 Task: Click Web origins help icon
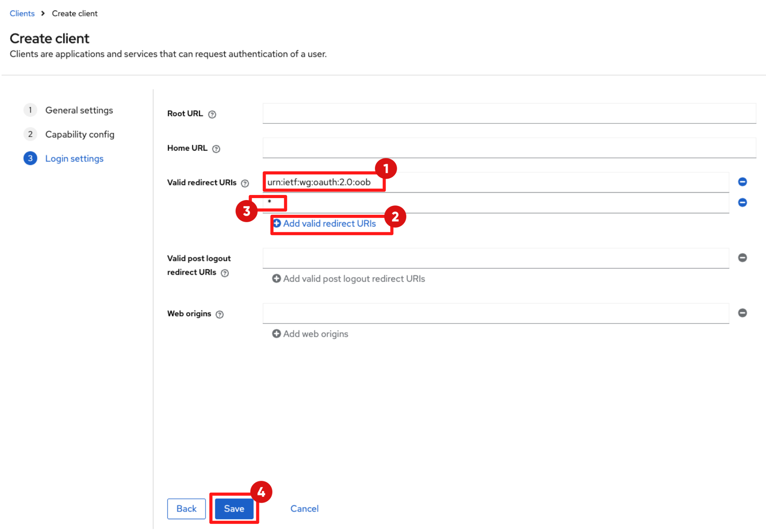(x=220, y=314)
